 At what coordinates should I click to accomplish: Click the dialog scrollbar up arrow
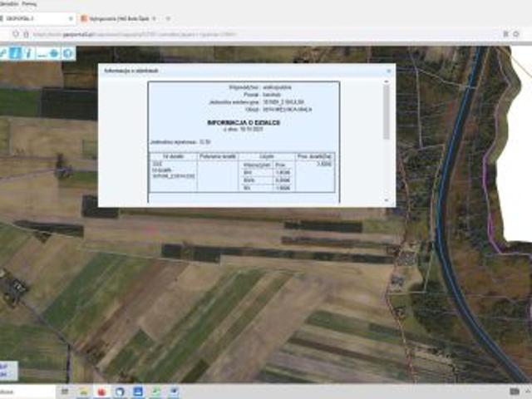tap(386, 81)
